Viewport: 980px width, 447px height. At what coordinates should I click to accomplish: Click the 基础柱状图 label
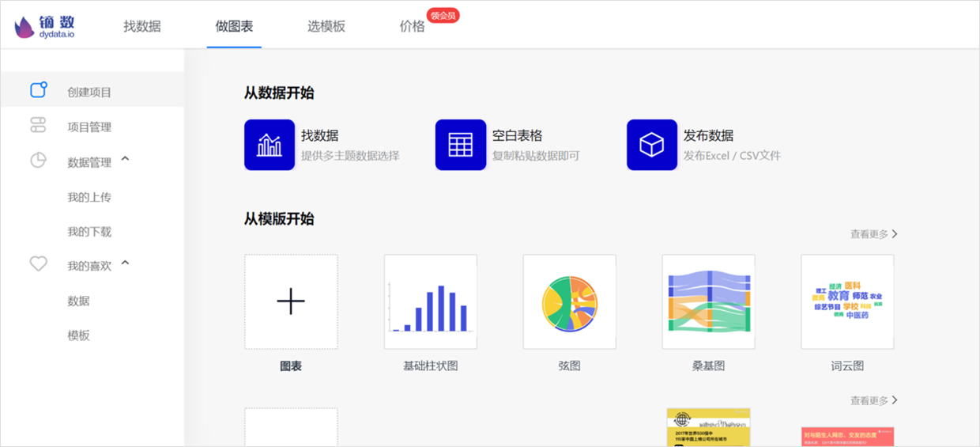pos(431,366)
